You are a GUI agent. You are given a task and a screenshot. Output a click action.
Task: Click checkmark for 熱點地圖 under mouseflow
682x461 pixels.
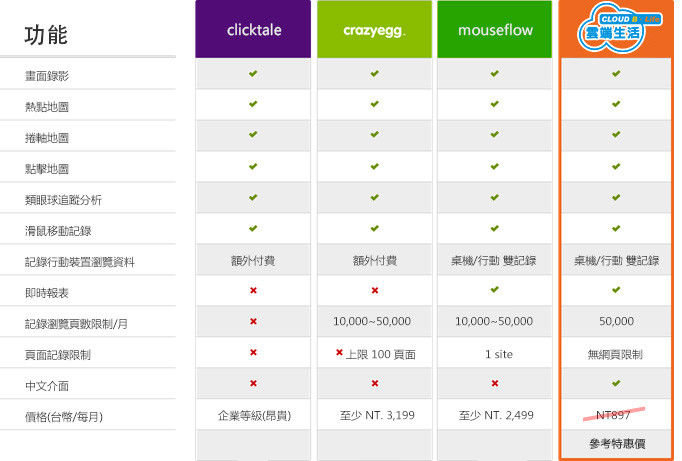[x=495, y=104]
